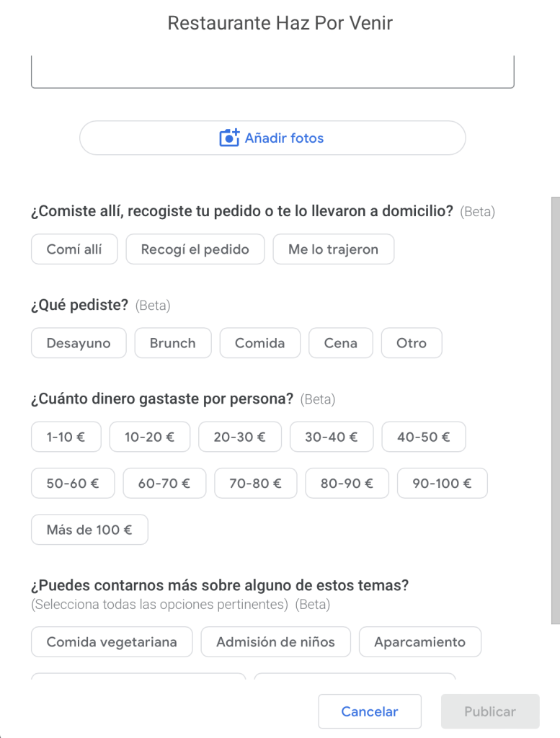This screenshot has height=738, width=560.
Task: Choose the Aparcamiento topic chip
Action: click(419, 641)
